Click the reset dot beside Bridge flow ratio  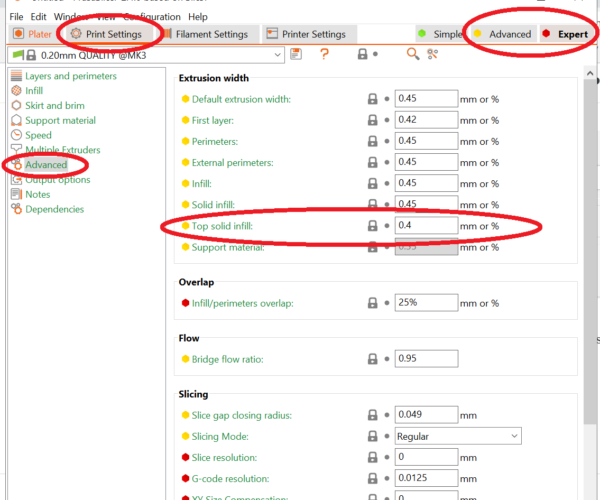(387, 359)
